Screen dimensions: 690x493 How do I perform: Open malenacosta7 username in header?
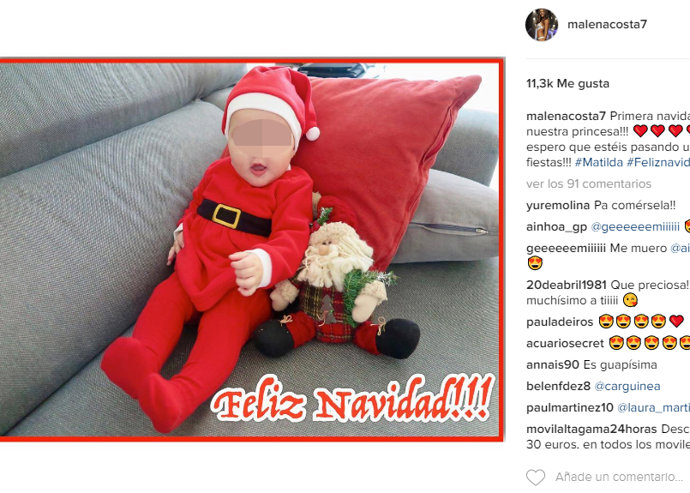click(607, 24)
